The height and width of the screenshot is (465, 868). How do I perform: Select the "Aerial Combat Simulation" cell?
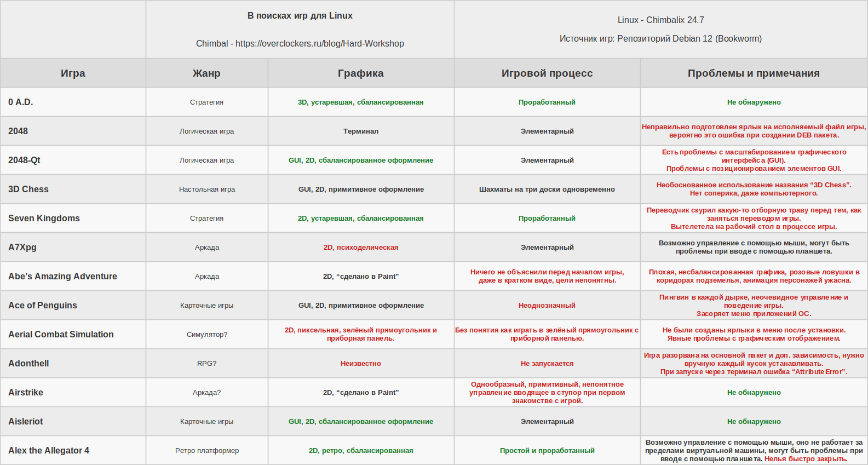(x=61, y=335)
